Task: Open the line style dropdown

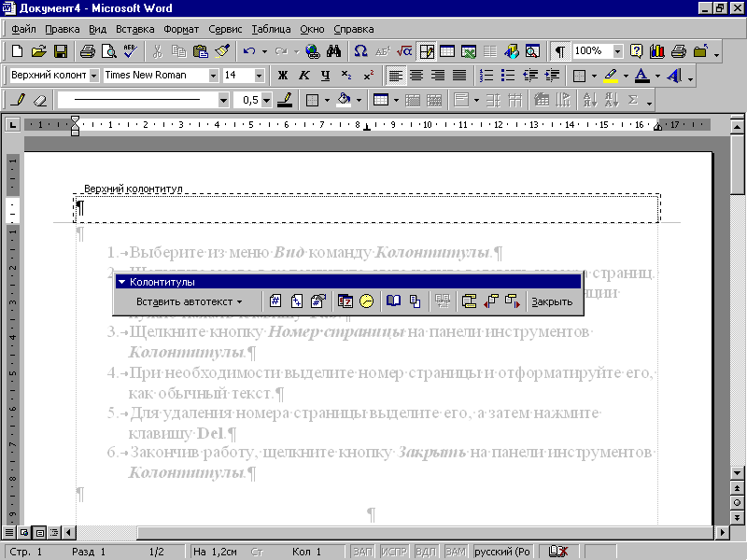Action: [223, 100]
